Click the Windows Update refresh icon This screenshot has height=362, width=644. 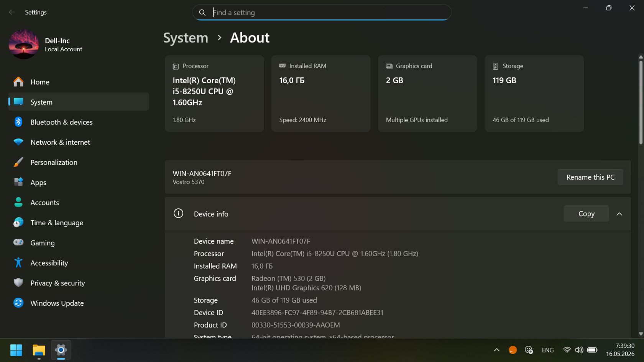(x=18, y=303)
